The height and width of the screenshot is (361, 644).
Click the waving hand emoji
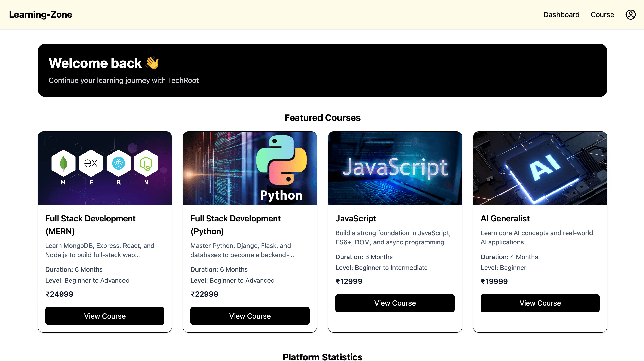coord(152,63)
